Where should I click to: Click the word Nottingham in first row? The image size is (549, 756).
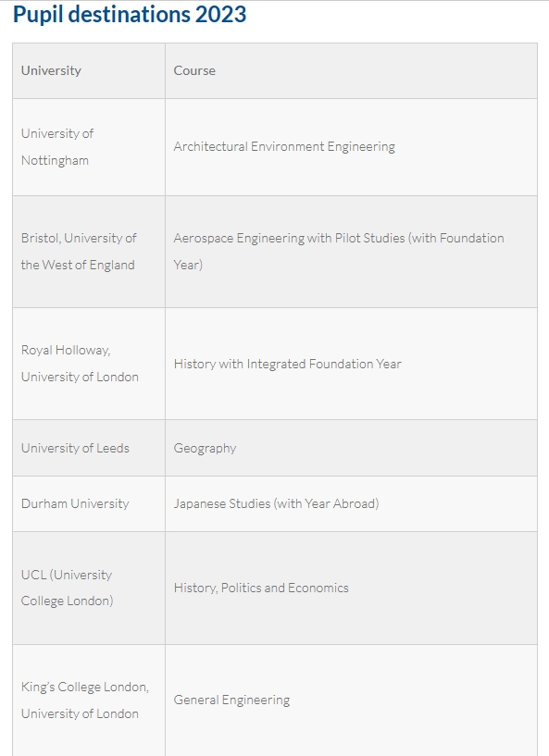55,161
